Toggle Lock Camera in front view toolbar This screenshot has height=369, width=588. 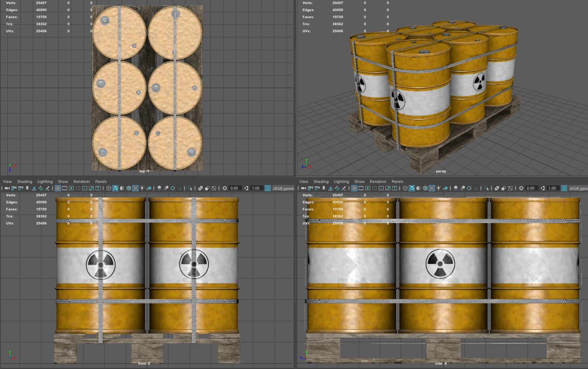(x=14, y=188)
